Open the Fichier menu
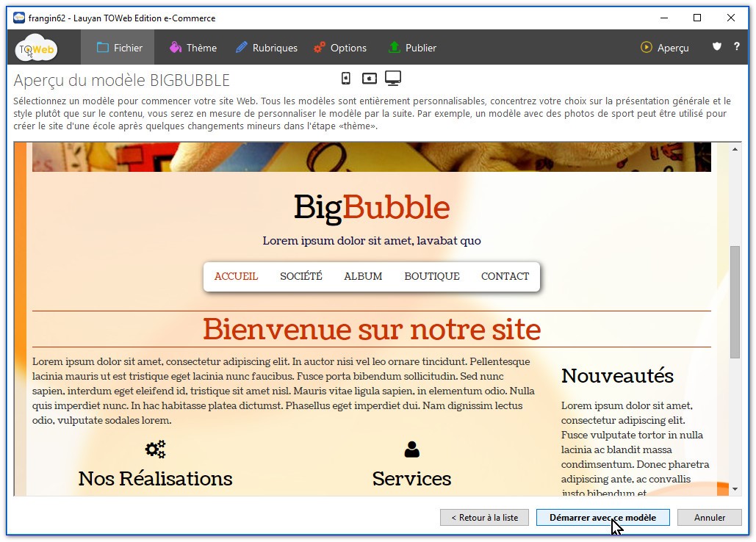The image size is (756, 542). pyautogui.click(x=120, y=48)
